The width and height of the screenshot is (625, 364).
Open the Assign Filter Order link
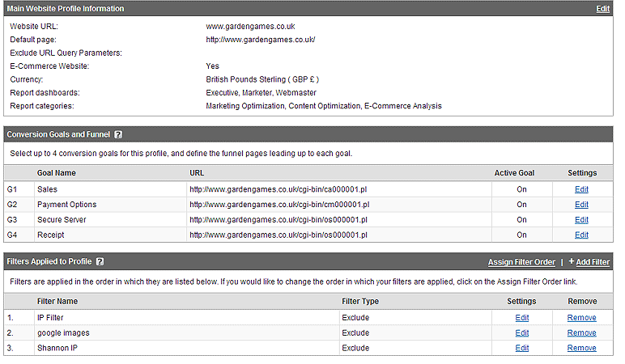521,262
